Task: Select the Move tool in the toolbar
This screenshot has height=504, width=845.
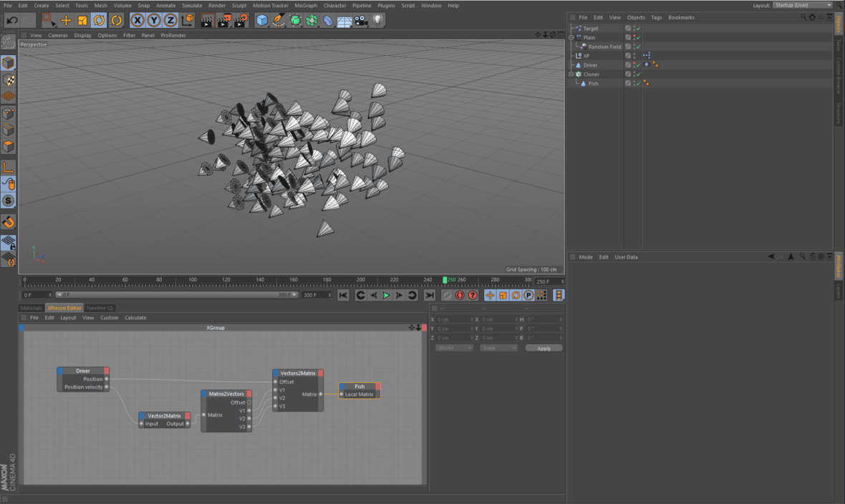Action: [x=67, y=20]
